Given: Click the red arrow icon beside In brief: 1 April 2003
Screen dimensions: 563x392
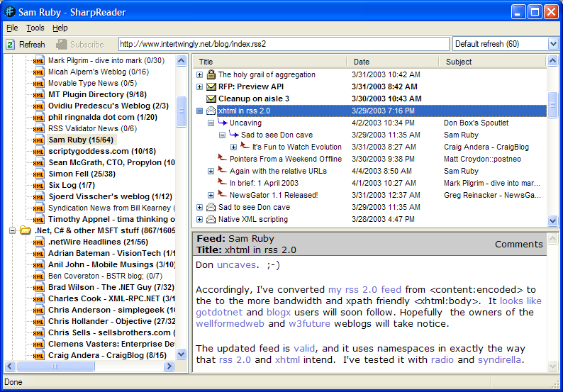Looking at the screenshot, I should click(x=222, y=181).
